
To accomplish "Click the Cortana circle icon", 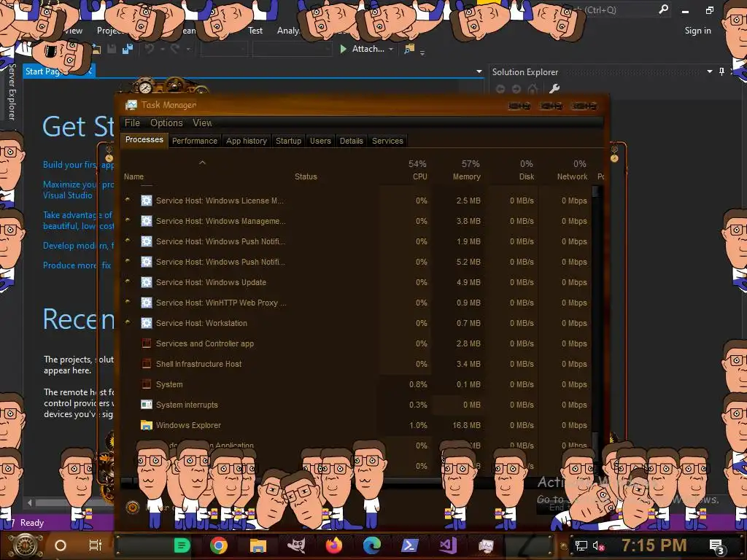I will [61, 545].
